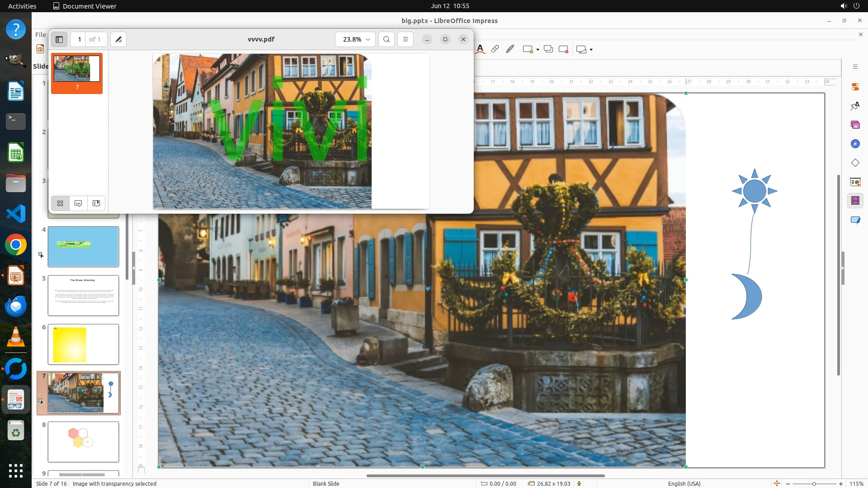Expand the New Slide dropdown arrow

click(538, 50)
